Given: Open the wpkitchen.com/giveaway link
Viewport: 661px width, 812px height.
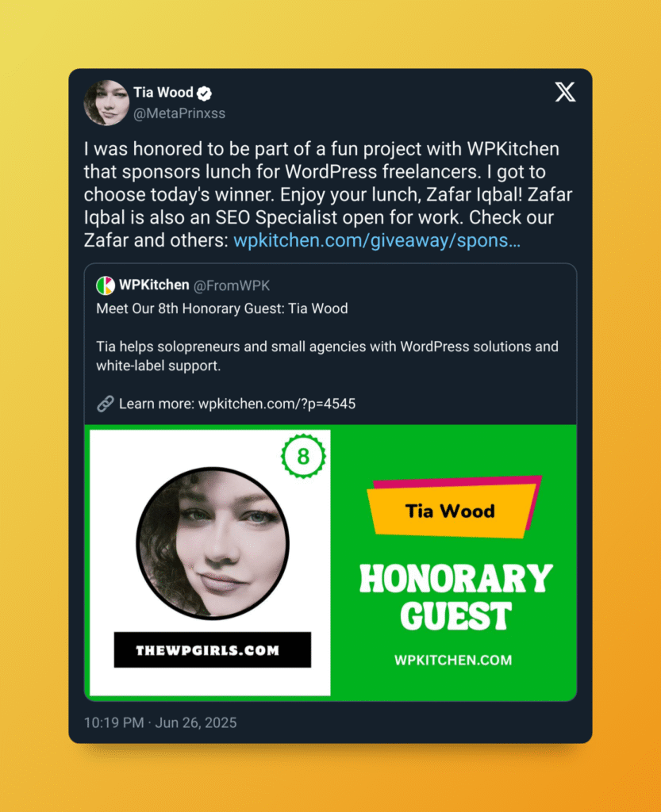Looking at the screenshot, I should tap(377, 240).
